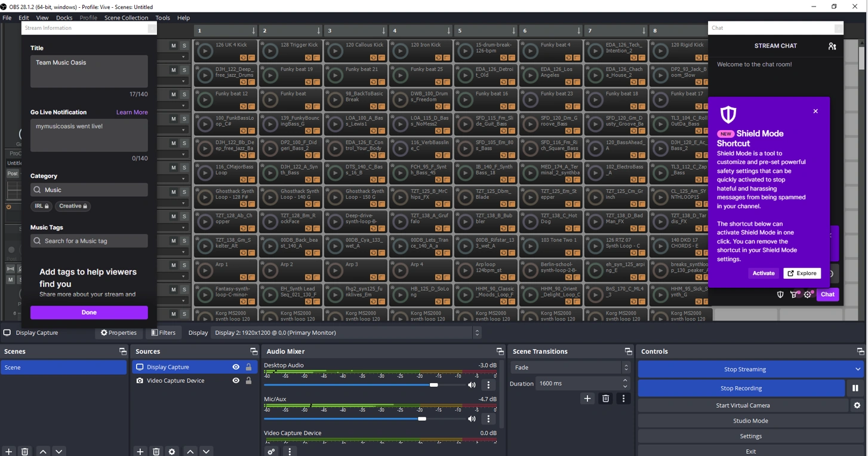The width and height of the screenshot is (868, 456).
Task: Open the Mic/Aux three-dot options menu
Action: click(x=488, y=419)
